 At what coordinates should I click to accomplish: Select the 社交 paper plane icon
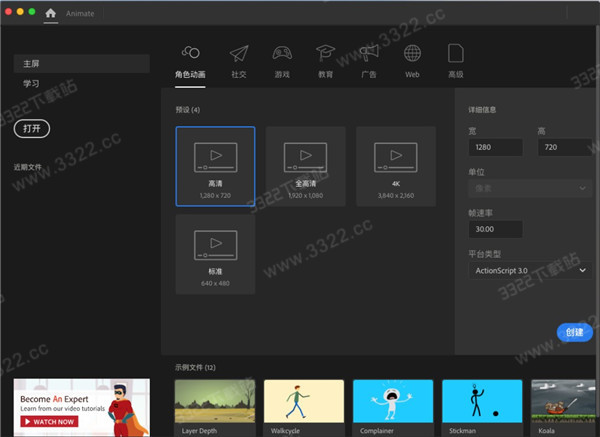pos(239,53)
